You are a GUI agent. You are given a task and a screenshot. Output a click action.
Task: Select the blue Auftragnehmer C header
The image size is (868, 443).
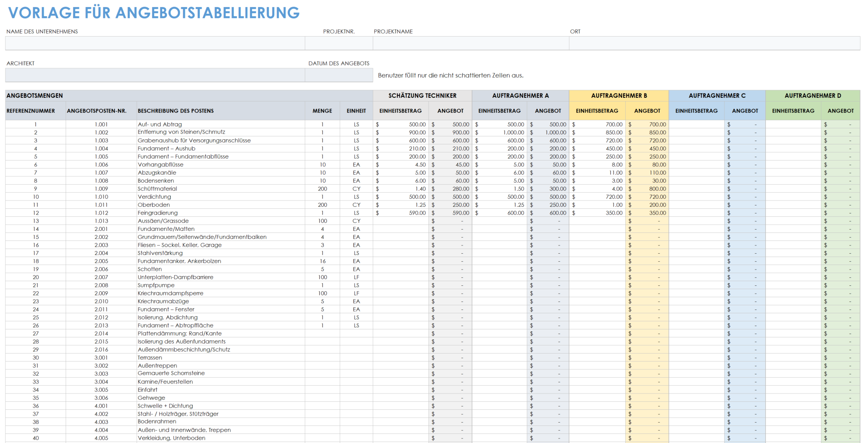(717, 96)
